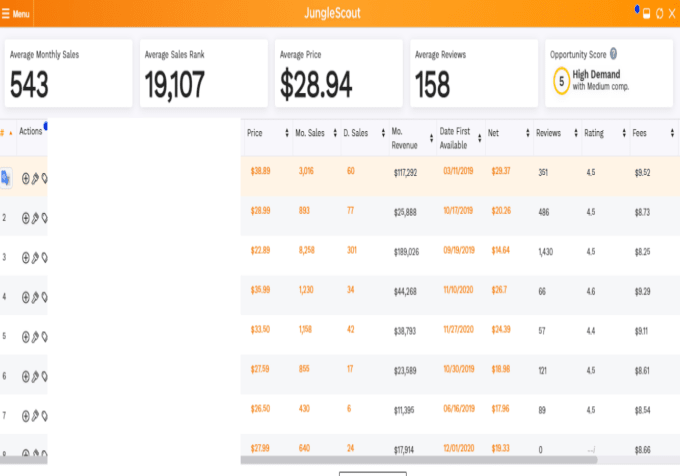Click sort arrows beside D. Sales header
Screen dimensions: 680x476
(x=383, y=133)
